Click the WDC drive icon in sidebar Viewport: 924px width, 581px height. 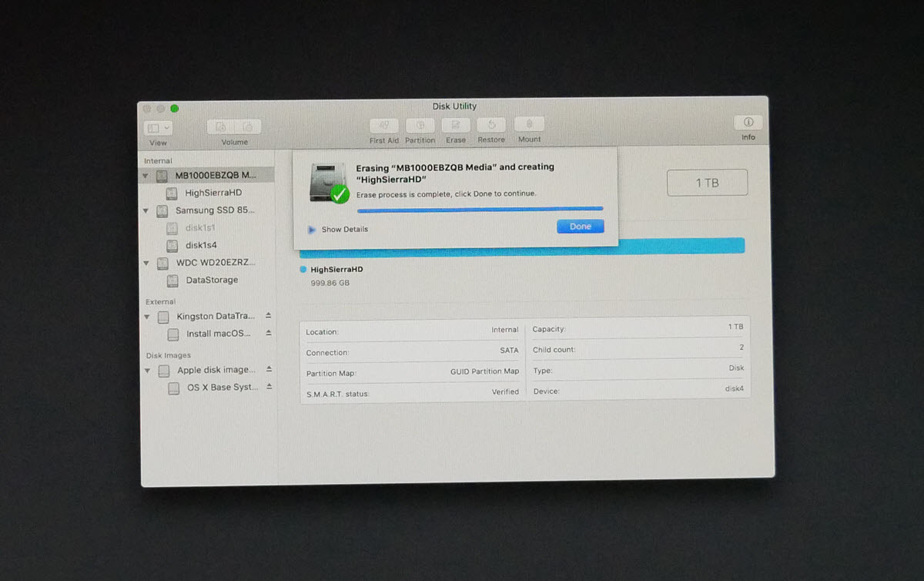162,264
